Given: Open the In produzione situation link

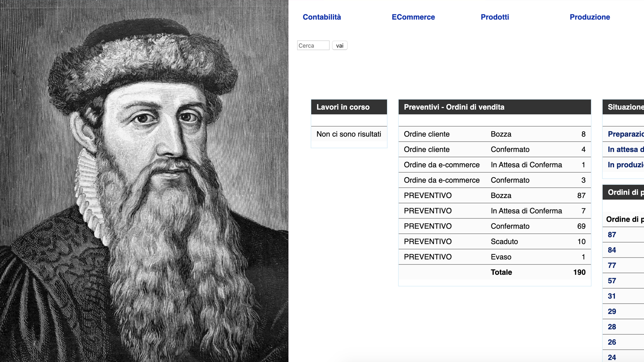Looking at the screenshot, I should tap(626, 165).
